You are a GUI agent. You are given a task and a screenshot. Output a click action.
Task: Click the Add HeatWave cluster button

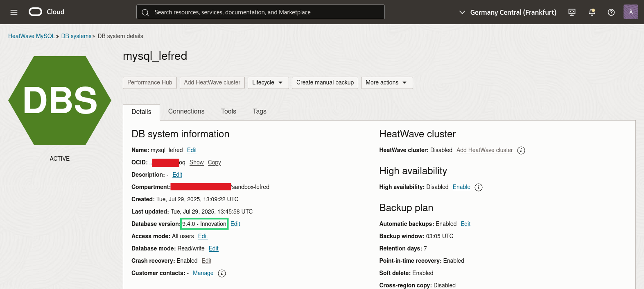(212, 82)
